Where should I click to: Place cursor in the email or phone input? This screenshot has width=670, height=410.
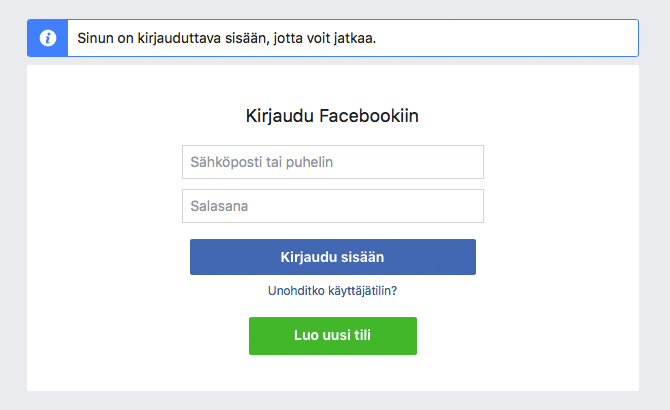(x=332, y=162)
